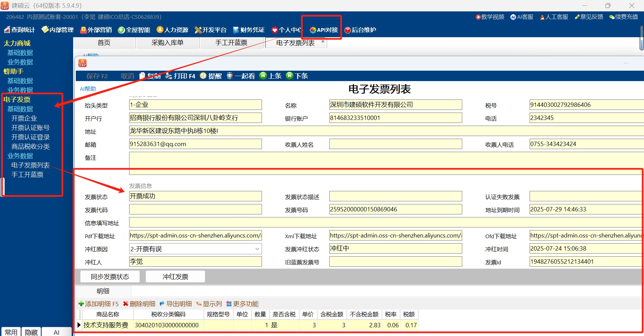
Task: Click the 收票人姓名 input field
Action: pos(395,144)
